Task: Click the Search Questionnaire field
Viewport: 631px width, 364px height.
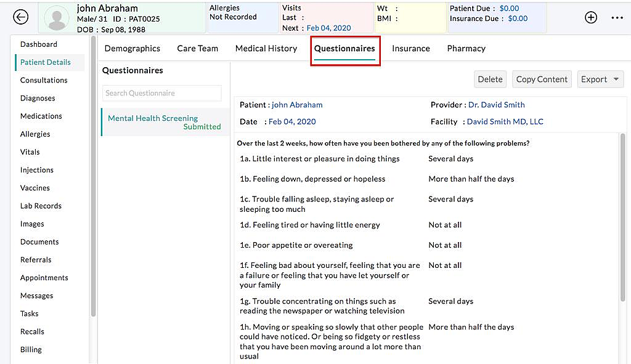Action: pyautogui.click(x=161, y=93)
